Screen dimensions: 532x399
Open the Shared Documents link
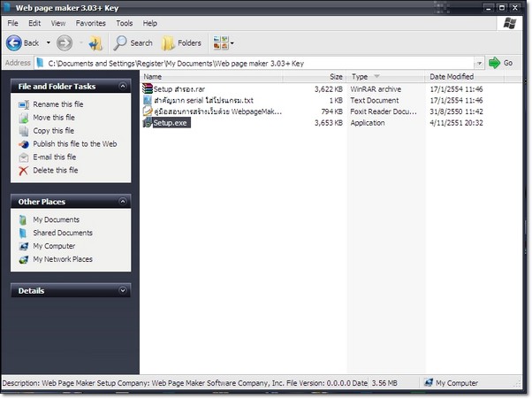(63, 233)
